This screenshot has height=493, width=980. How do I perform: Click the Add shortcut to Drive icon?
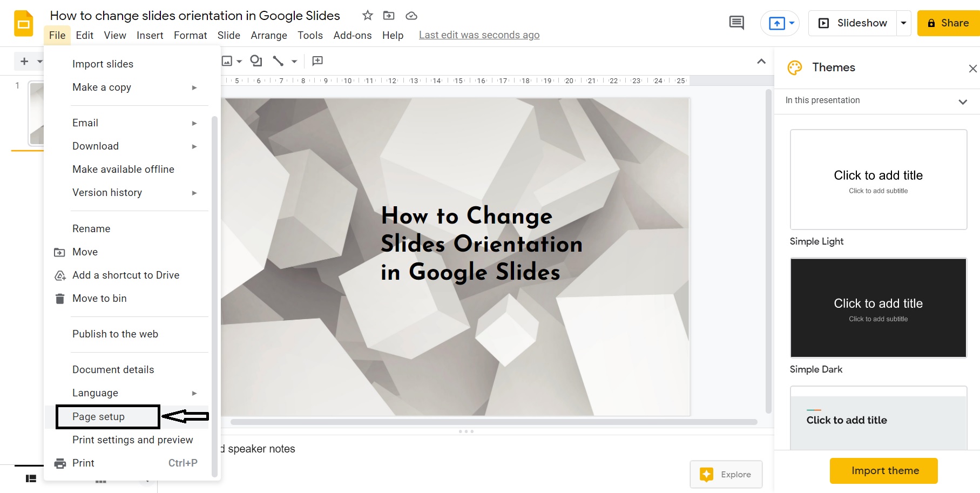[60, 275]
